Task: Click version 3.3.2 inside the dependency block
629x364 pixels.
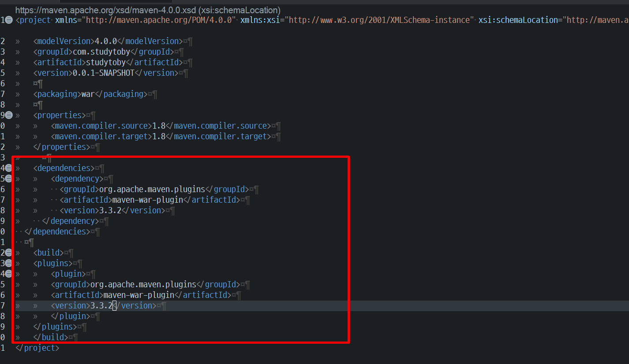Action: 110,210
